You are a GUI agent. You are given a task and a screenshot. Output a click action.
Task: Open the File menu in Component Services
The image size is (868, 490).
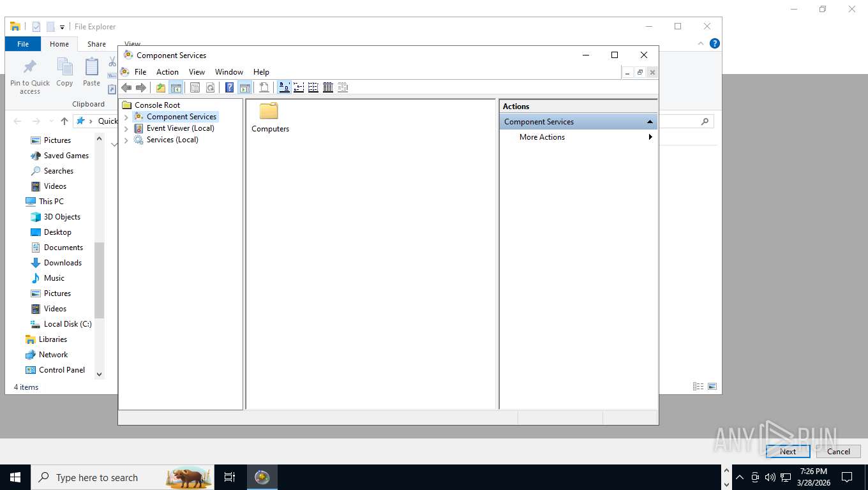click(140, 72)
